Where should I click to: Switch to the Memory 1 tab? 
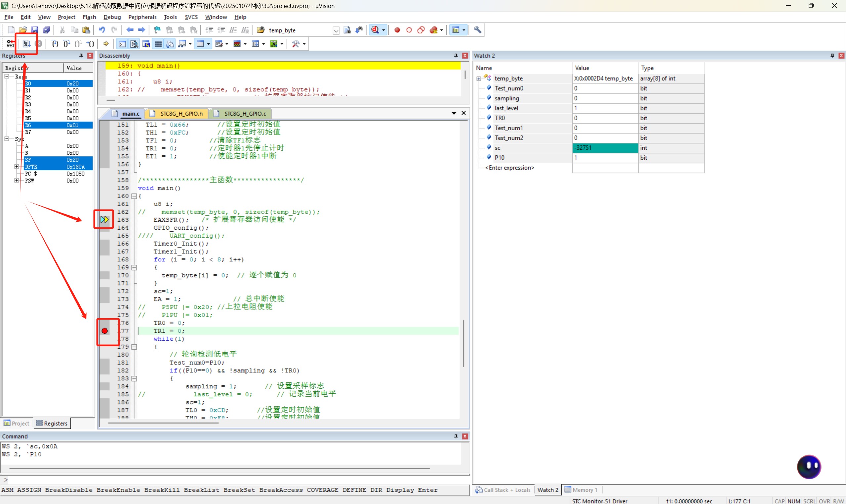pyautogui.click(x=581, y=490)
